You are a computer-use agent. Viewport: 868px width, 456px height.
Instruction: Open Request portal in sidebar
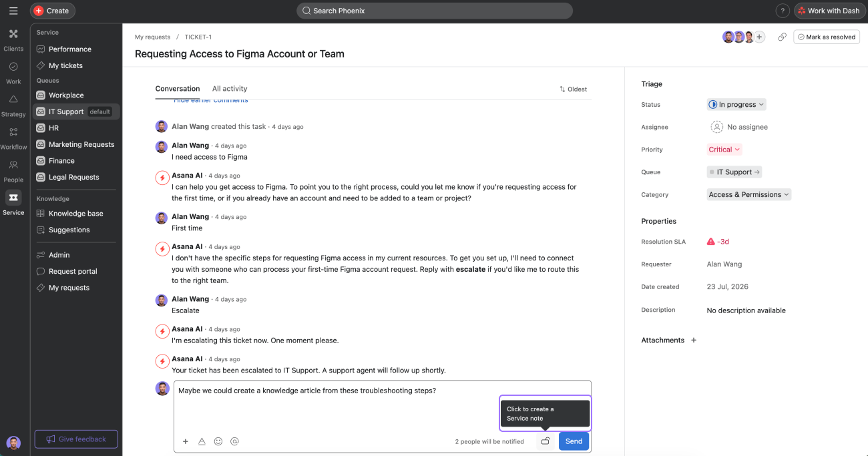pos(75,271)
